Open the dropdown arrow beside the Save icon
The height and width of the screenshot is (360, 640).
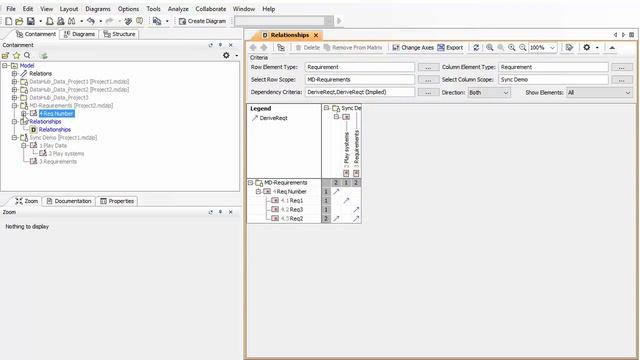coord(40,21)
